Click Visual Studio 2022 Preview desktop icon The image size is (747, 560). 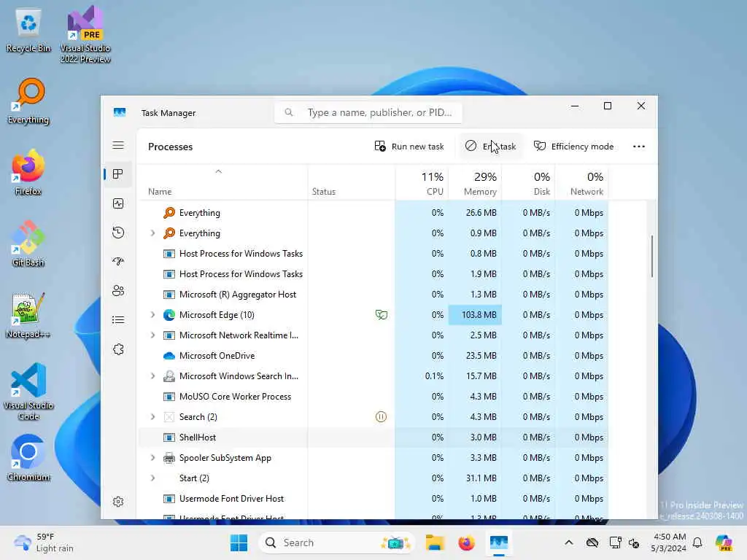85,35
